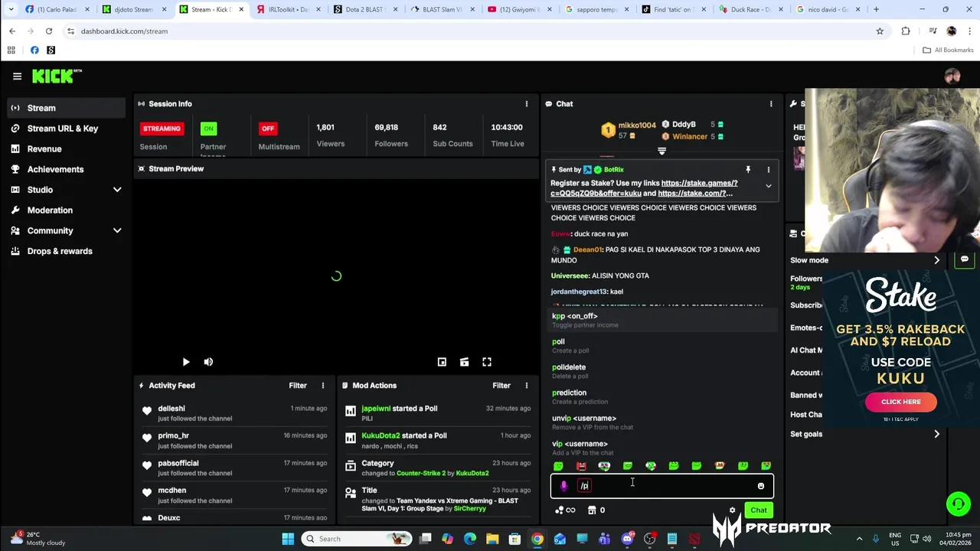The image size is (980, 551).
Task: Expand the pinned BotRix message
Action: (x=769, y=186)
